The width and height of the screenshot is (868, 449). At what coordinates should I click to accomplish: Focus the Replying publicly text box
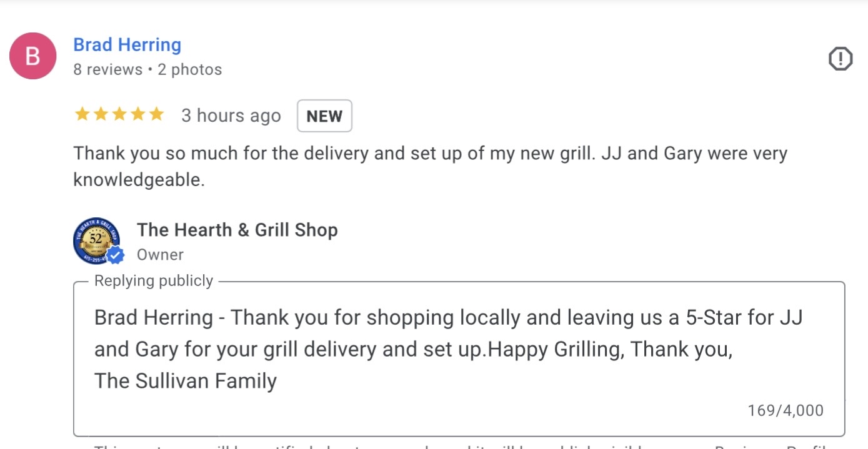[459, 359]
